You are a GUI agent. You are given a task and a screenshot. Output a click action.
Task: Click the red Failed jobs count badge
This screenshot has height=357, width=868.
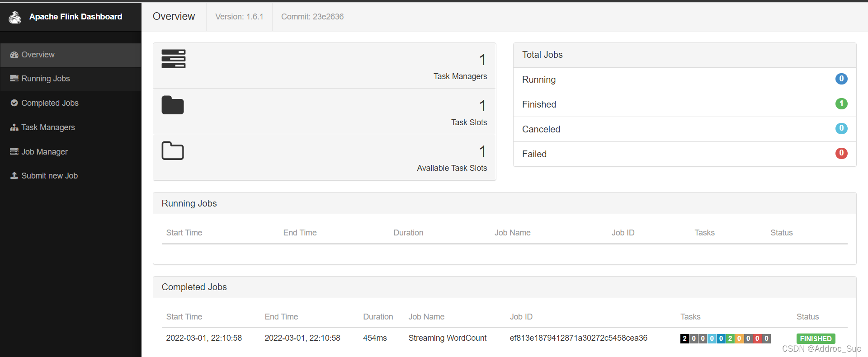[x=841, y=153]
